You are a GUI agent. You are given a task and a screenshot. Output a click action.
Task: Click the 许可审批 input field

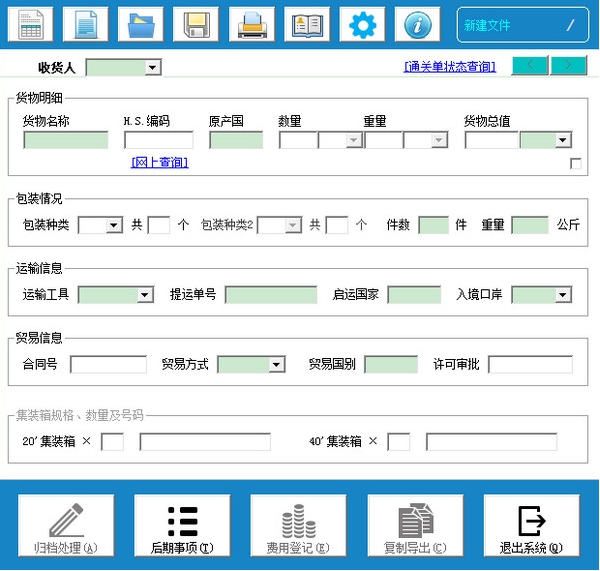tap(530, 365)
